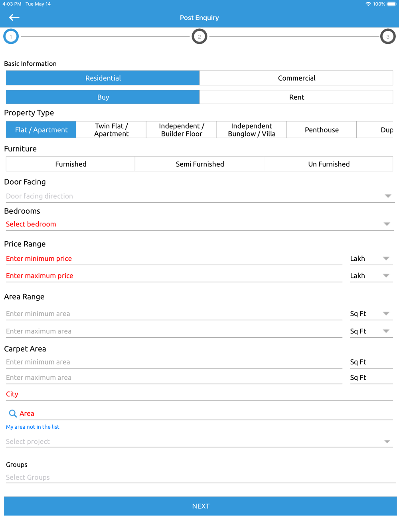Select the Commercial option
This screenshot has width=399, height=532.
pyautogui.click(x=296, y=78)
